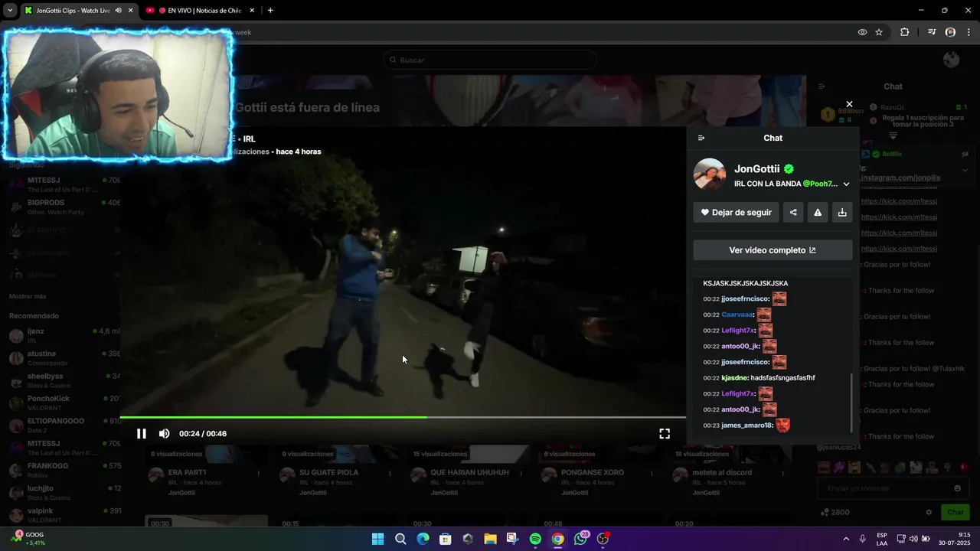
Task: Open Windows Start menu
Action: pos(377,539)
